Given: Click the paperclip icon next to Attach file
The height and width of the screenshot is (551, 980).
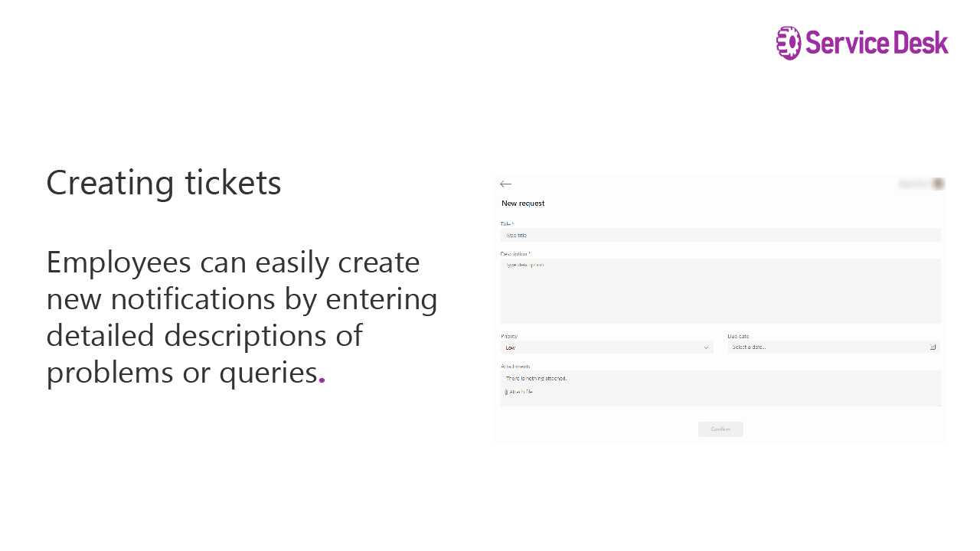Looking at the screenshot, I should point(506,391).
